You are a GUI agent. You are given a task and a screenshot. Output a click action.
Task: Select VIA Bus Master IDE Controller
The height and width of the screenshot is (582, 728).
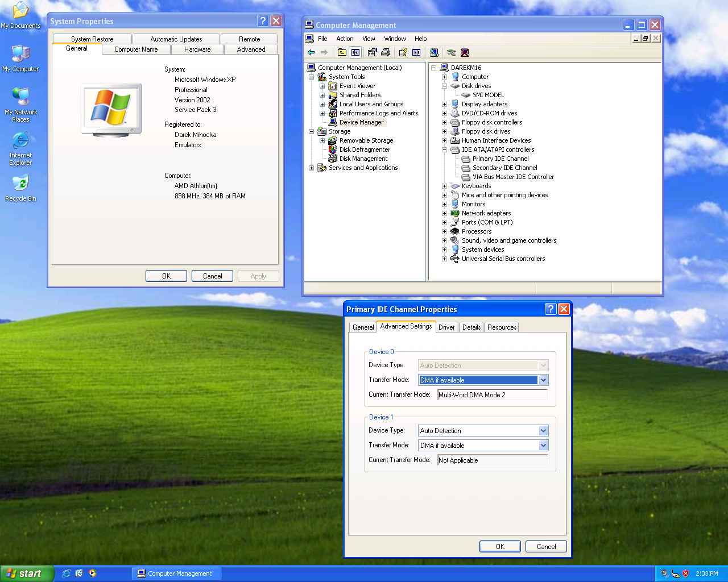pyautogui.click(x=513, y=177)
